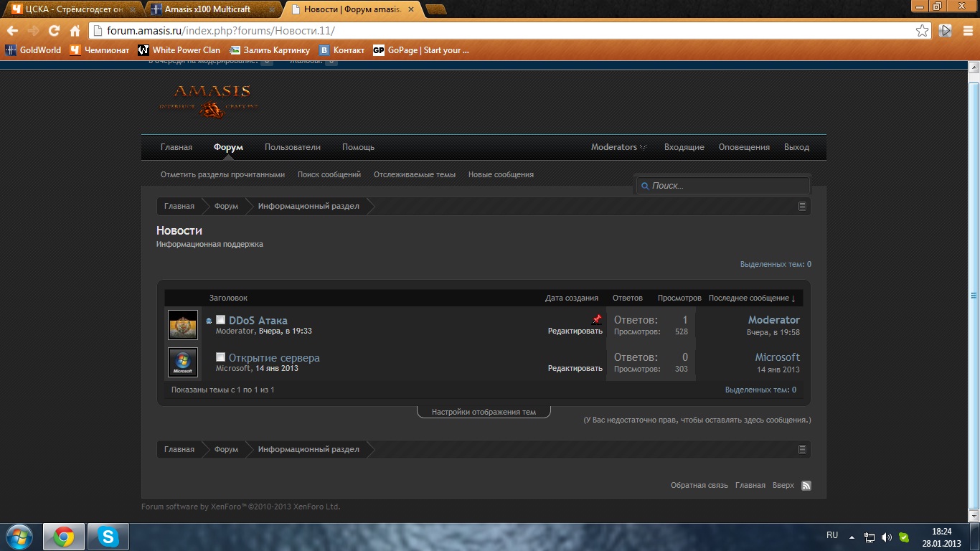Open the Открытие сервера thread

click(274, 358)
